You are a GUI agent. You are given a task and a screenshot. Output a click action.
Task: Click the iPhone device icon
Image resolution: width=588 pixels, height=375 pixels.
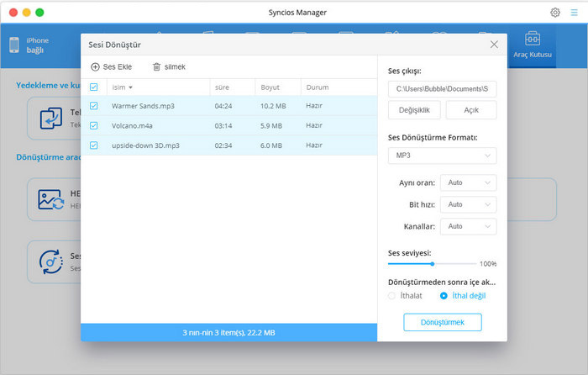(x=14, y=45)
